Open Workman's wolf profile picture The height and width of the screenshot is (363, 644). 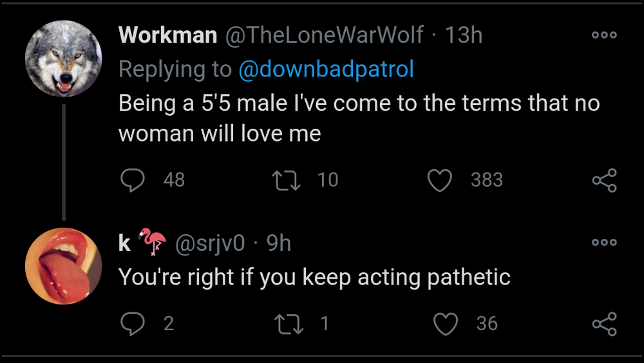tap(63, 59)
